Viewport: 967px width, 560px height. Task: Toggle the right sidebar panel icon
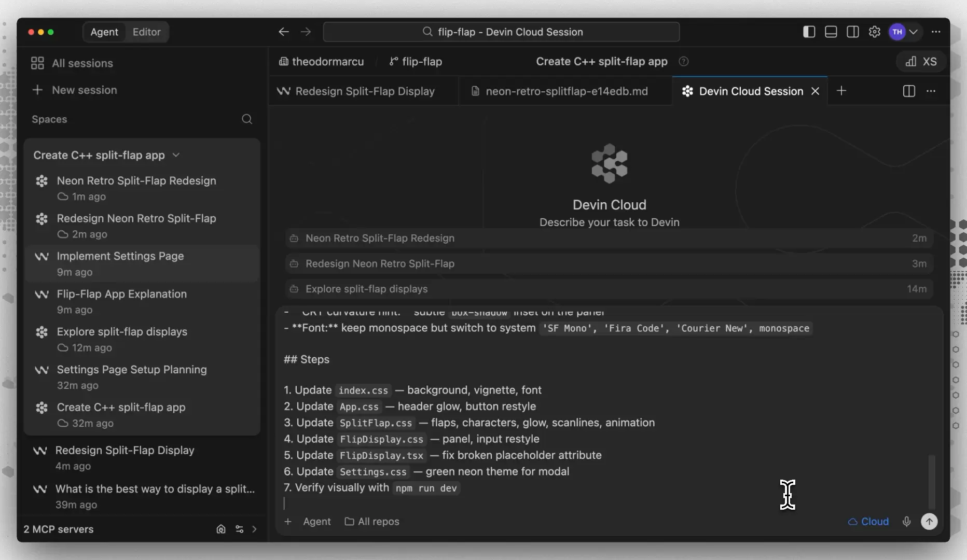point(852,32)
